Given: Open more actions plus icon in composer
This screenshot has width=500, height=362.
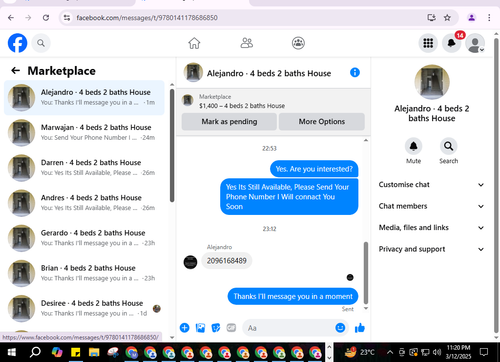Looking at the screenshot, I should tap(184, 328).
